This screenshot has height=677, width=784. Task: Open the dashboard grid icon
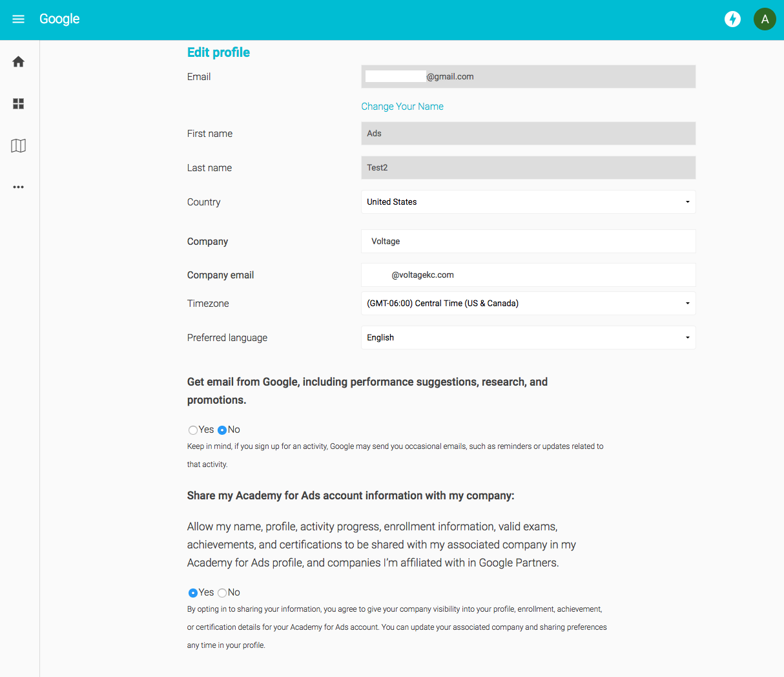pyautogui.click(x=18, y=104)
